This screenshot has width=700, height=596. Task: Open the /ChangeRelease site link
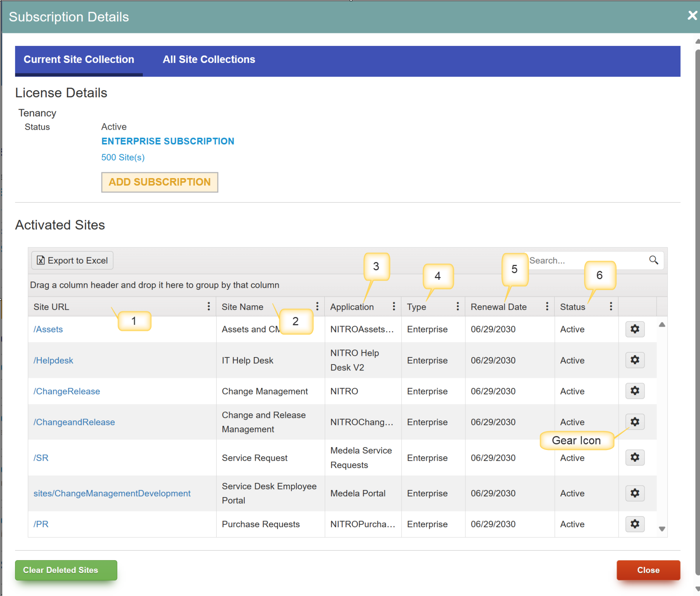[67, 391]
